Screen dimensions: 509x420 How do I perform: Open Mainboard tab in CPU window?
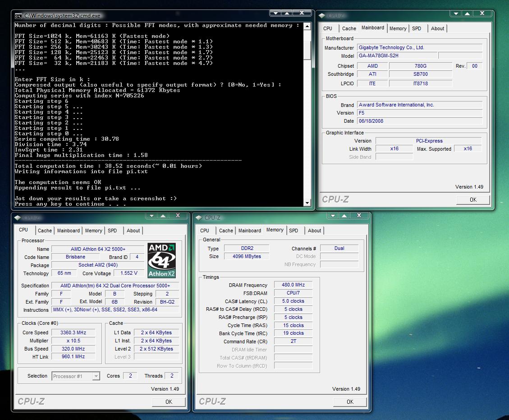(x=69, y=231)
